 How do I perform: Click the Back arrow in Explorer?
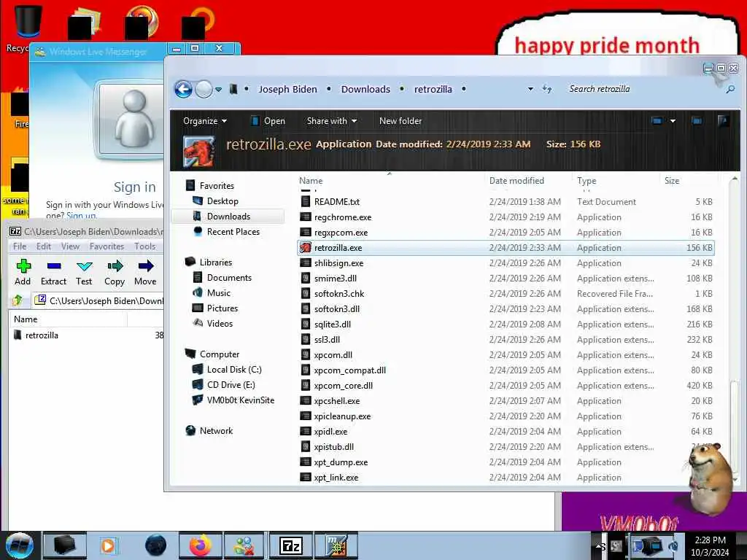point(183,89)
